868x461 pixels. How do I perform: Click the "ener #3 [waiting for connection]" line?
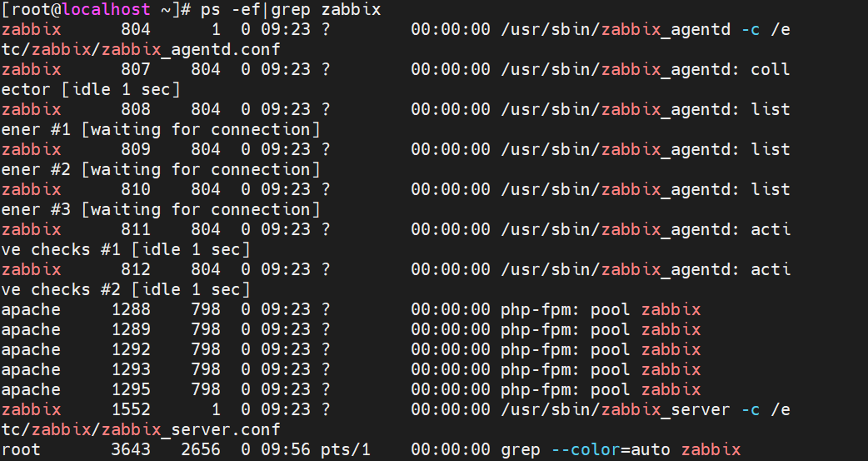coord(161,209)
